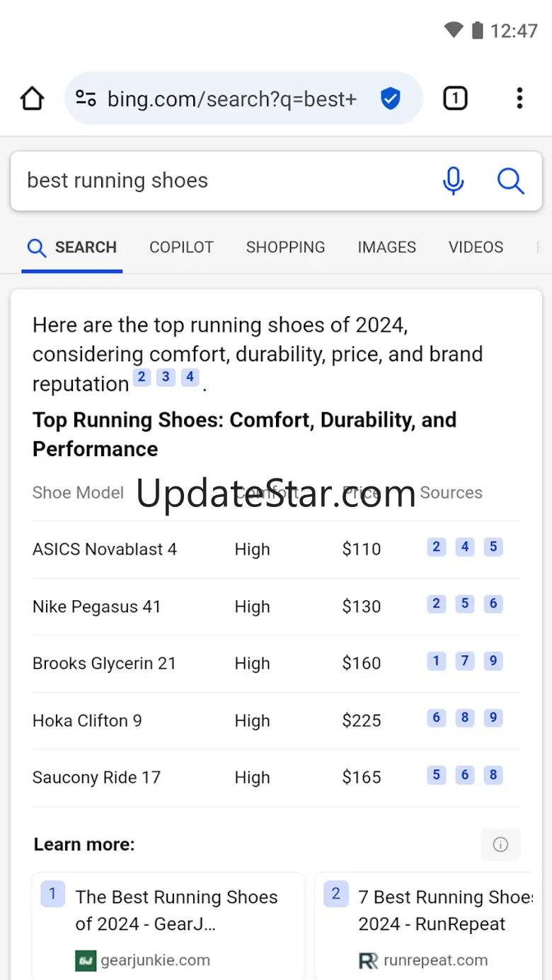Select the 'Hoka Clifton 9' shoe name

(87, 721)
